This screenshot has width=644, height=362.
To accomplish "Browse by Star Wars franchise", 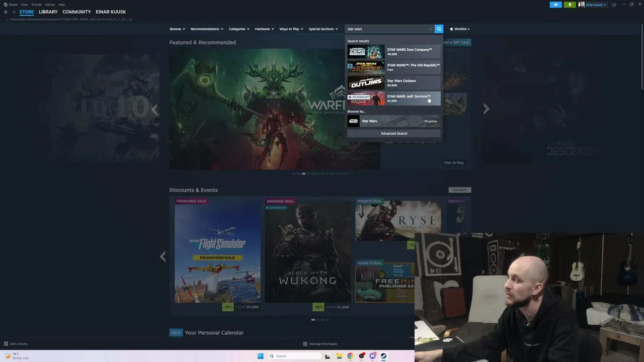I will [x=394, y=121].
